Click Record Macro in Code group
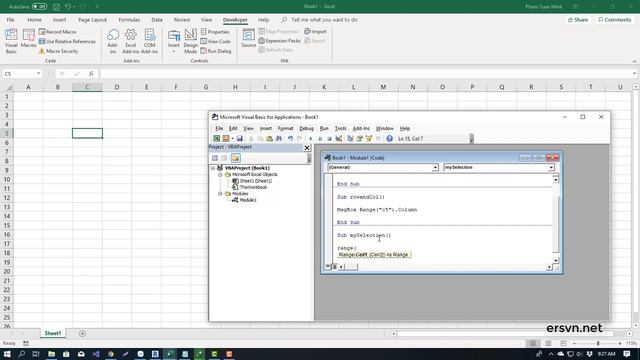640x360 pixels. pyautogui.click(x=58, y=31)
